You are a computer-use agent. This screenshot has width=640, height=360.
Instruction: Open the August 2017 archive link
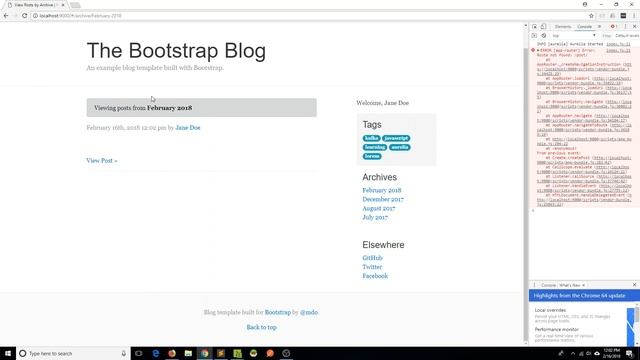[x=378, y=208]
